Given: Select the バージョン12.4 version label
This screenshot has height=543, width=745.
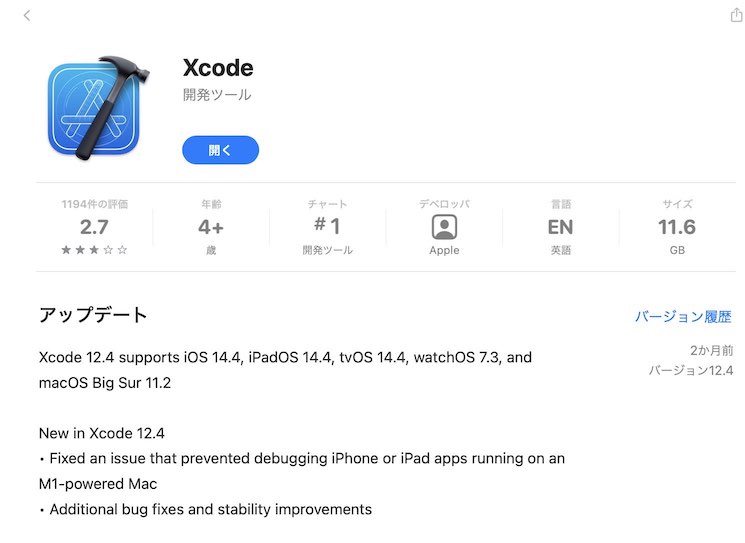Looking at the screenshot, I should (x=691, y=371).
